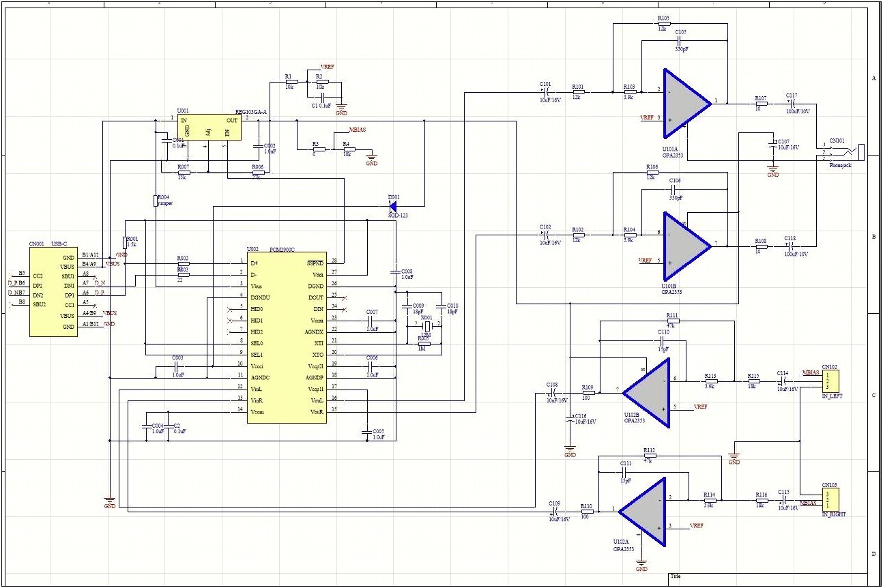Viewport: 883px width, 588px height.
Task: Select the R004 jumper
Action: coord(156,201)
